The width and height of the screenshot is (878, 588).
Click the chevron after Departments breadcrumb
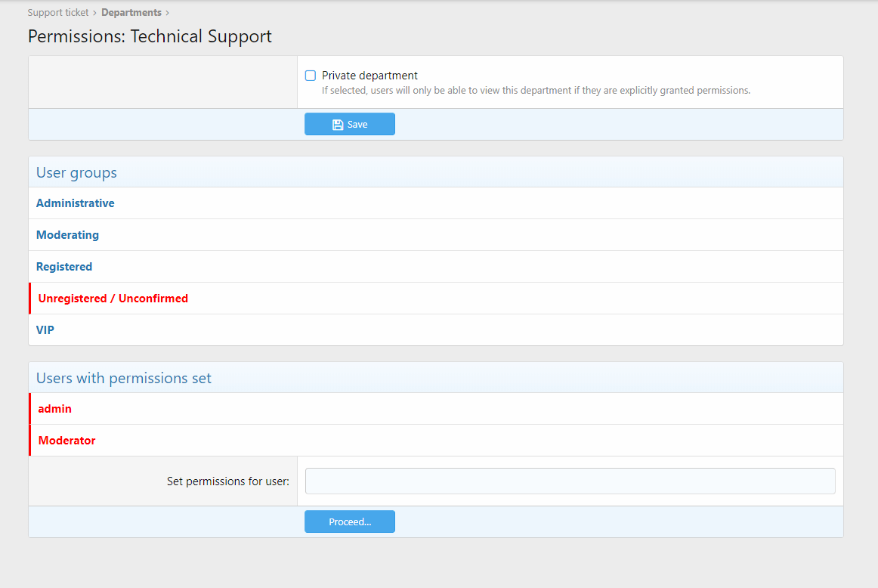[x=167, y=13]
